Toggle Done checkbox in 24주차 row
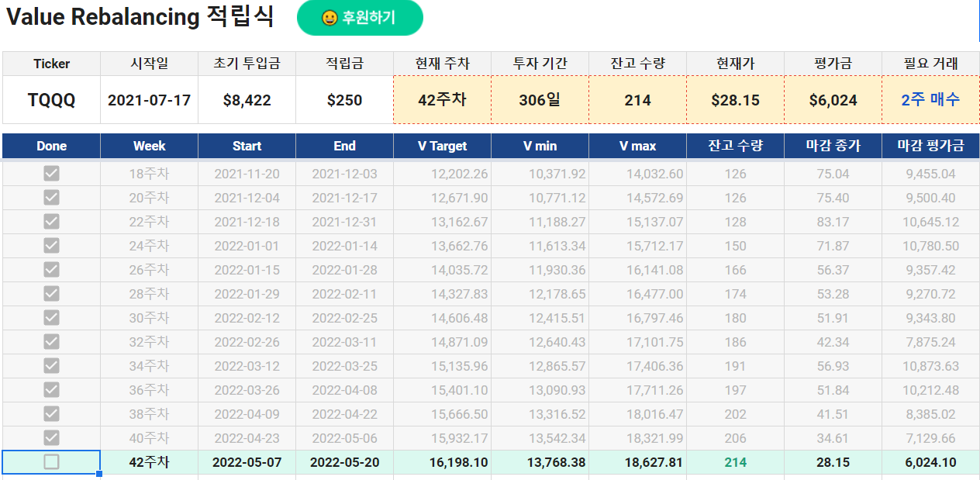 tap(51, 246)
